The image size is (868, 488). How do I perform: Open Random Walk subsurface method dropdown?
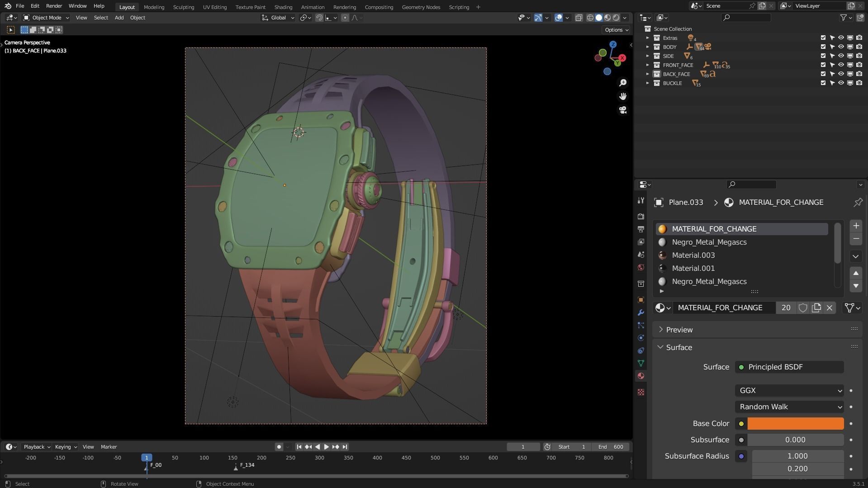tap(789, 407)
